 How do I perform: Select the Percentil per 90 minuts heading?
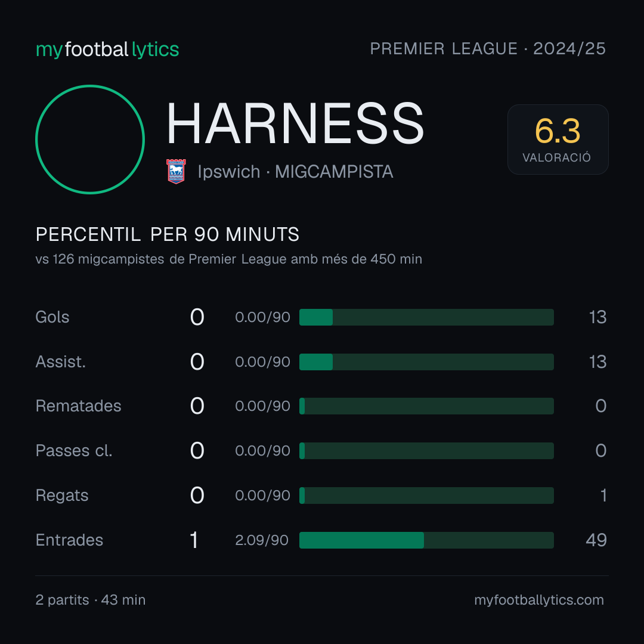click(167, 234)
